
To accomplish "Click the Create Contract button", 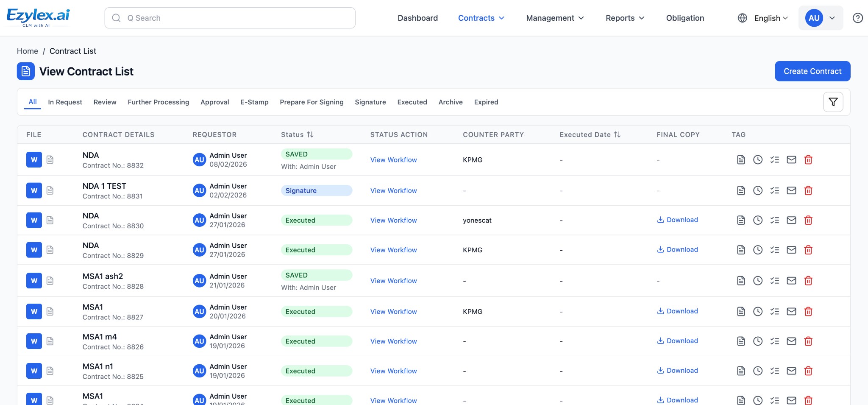I will [812, 71].
